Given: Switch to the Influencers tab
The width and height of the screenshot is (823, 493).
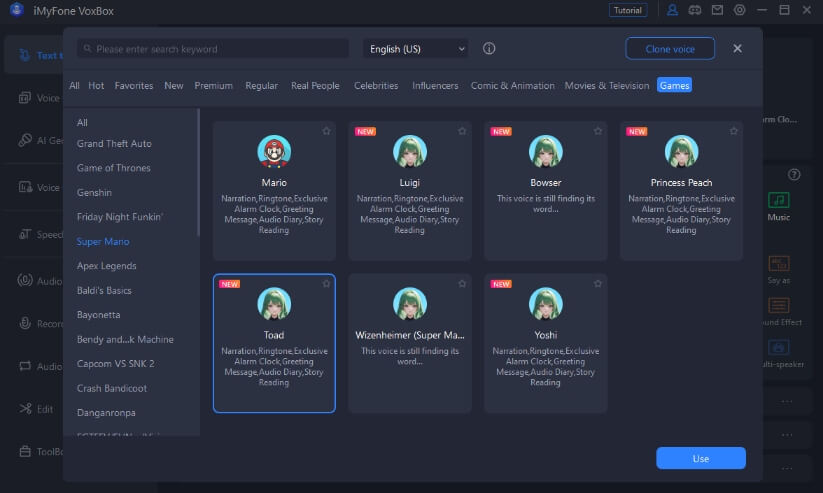Looking at the screenshot, I should pos(435,86).
